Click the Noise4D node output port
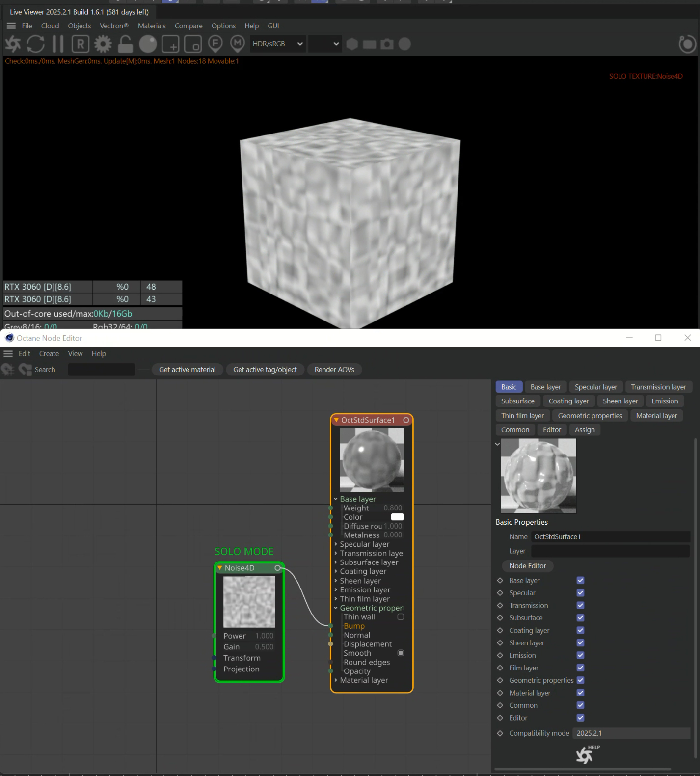700x776 pixels. pos(278,568)
